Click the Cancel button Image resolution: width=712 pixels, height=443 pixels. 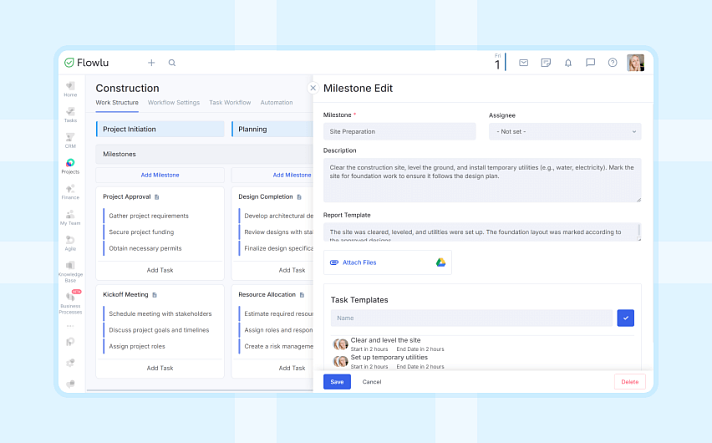pos(371,382)
